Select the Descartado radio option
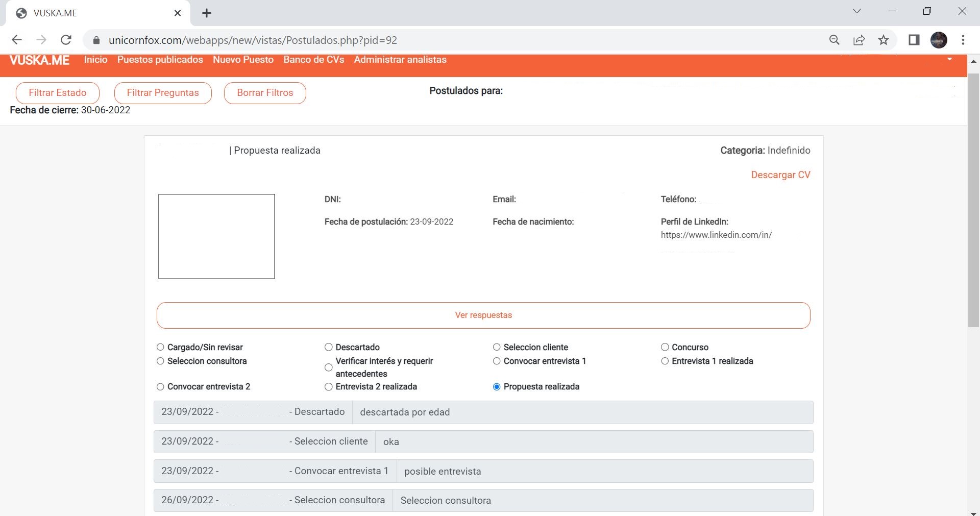The width and height of the screenshot is (980, 516). (329, 347)
